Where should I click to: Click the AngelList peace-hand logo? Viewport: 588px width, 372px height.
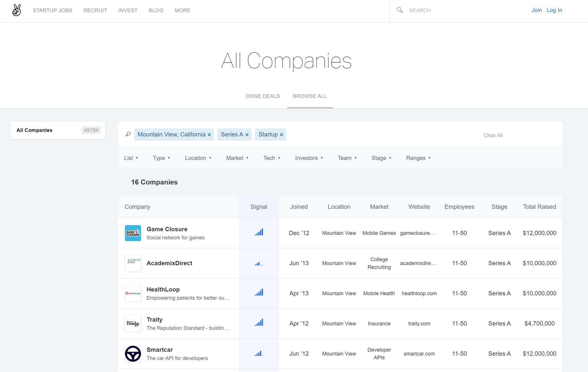point(17,10)
